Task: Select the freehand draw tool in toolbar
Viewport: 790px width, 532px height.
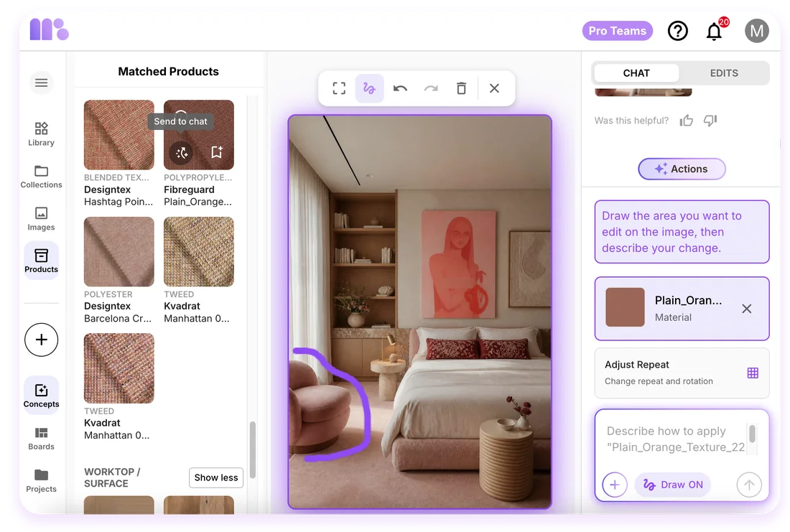Action: pos(369,89)
